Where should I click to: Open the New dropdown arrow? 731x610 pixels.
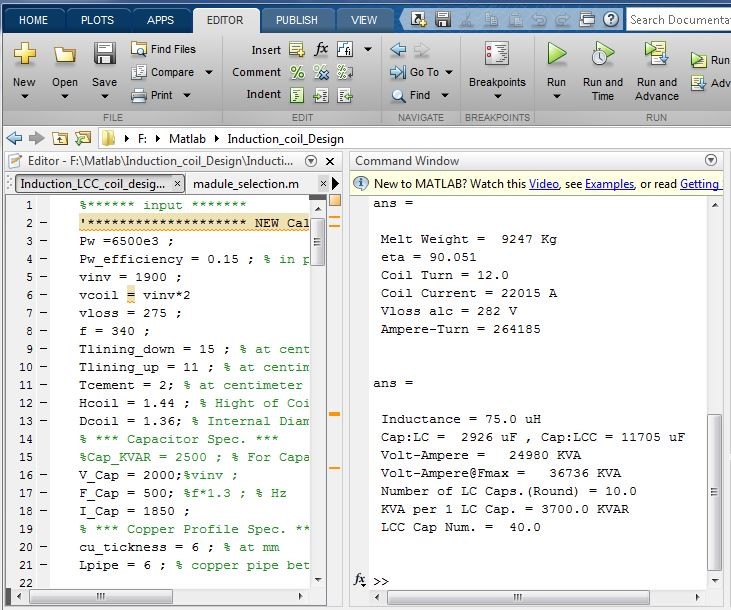coord(25,97)
